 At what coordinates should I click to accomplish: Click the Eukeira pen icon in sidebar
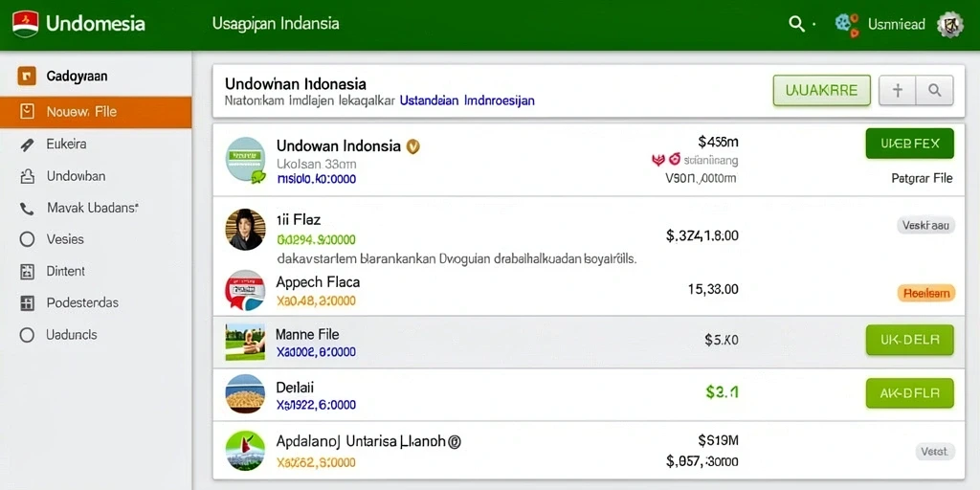point(27,145)
